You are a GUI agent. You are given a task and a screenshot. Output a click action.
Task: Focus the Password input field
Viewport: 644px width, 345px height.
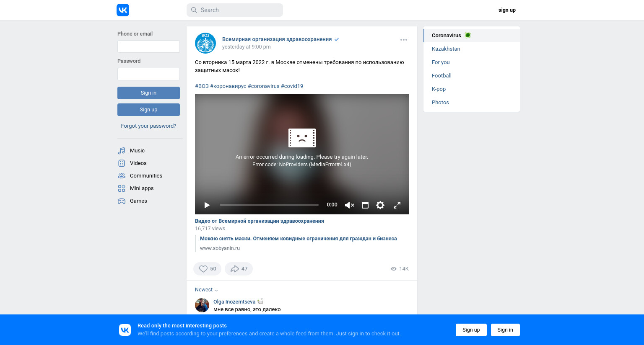[x=148, y=74]
